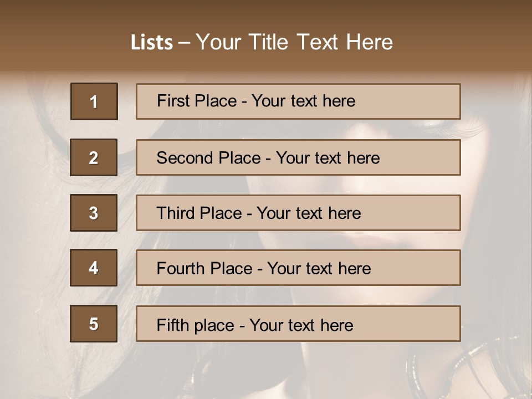Click the 'Third Place - Your text here' box
The image size is (532, 399).
[298, 213]
